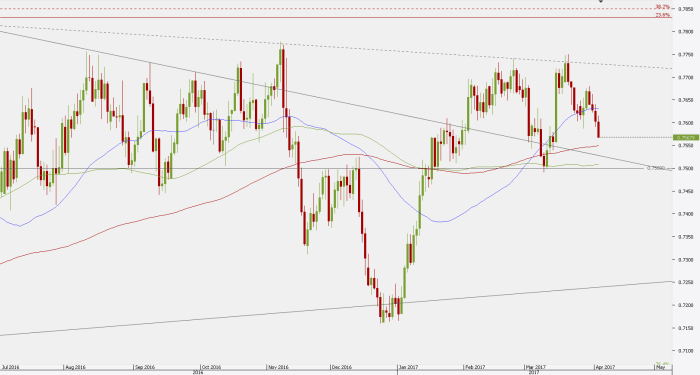Click the November 2016 peak candlestick
Viewport: 700px width, 375px height.
click(283, 76)
